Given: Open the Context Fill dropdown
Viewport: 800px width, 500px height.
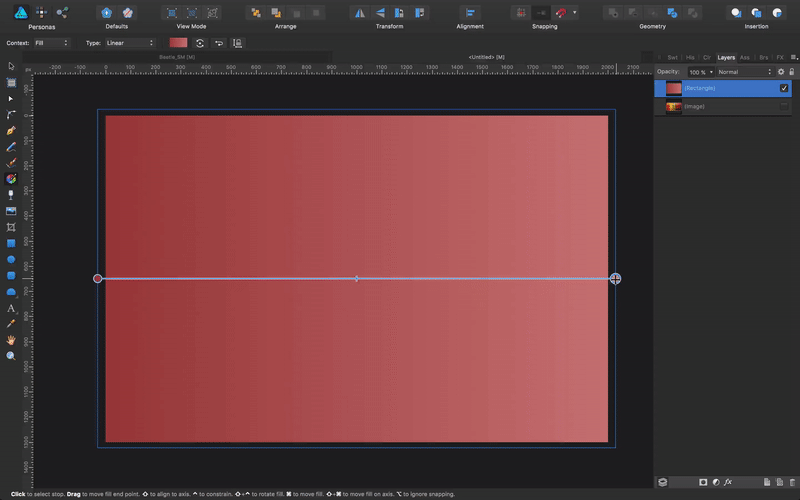Looking at the screenshot, I should [x=52, y=43].
